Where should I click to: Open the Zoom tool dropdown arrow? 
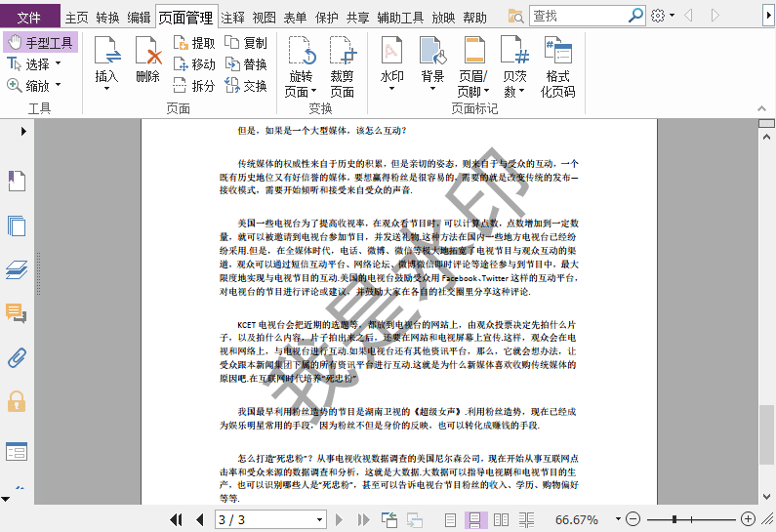coord(58,85)
